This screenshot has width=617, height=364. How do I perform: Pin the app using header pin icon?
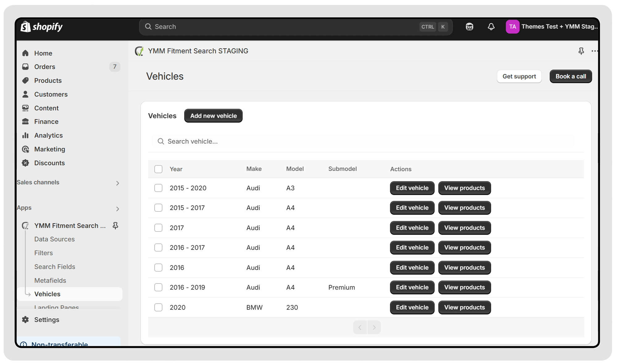[581, 51]
